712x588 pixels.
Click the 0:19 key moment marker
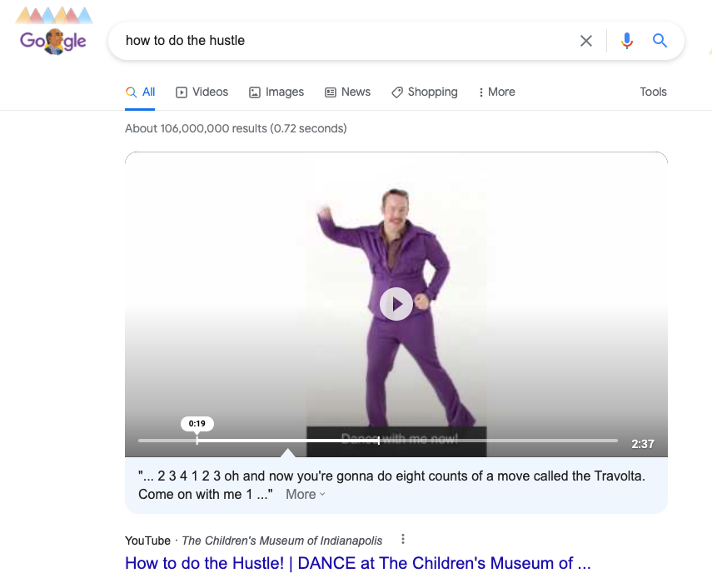coord(197,424)
